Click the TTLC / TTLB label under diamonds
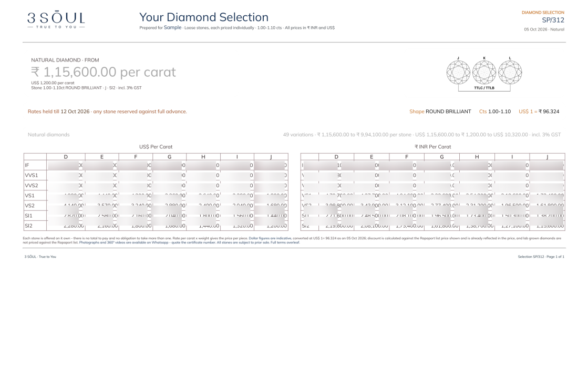This screenshot has height=365, width=588. [484, 88]
